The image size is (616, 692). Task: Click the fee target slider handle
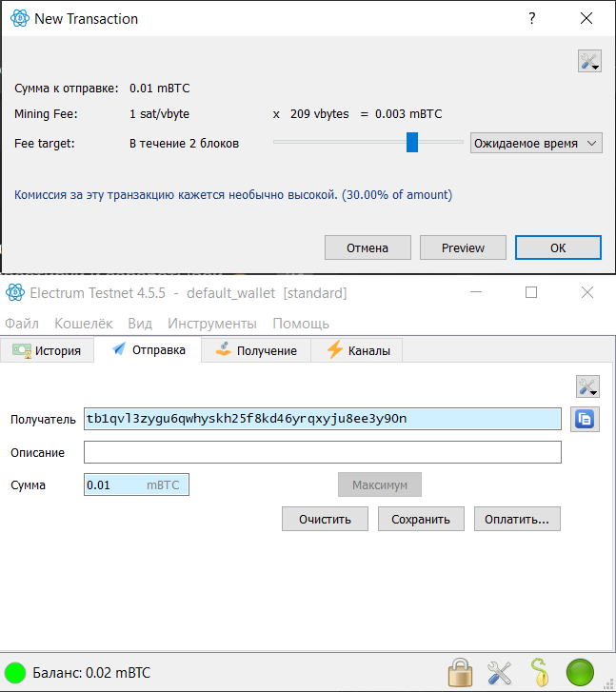[x=412, y=142]
